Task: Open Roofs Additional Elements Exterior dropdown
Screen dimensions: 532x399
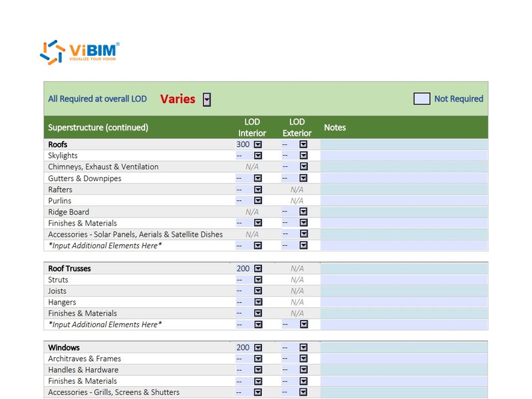Action: pyautogui.click(x=303, y=245)
